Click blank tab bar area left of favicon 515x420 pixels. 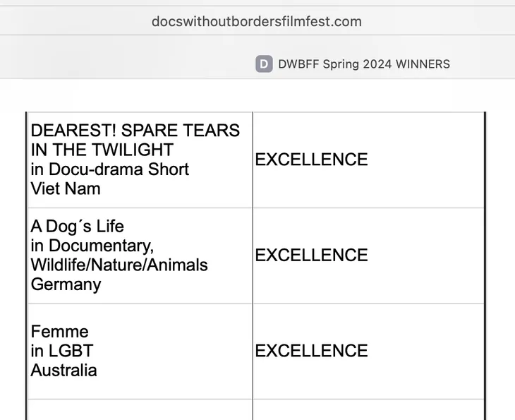128,58
